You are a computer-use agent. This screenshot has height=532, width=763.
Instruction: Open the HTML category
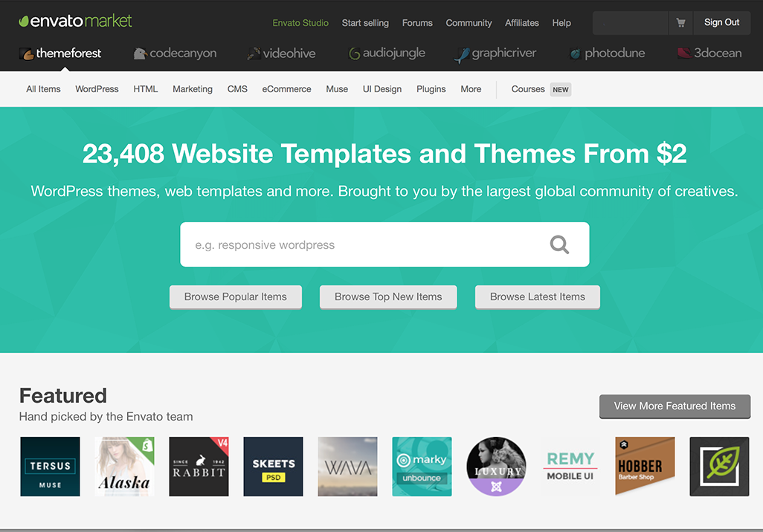pos(146,89)
